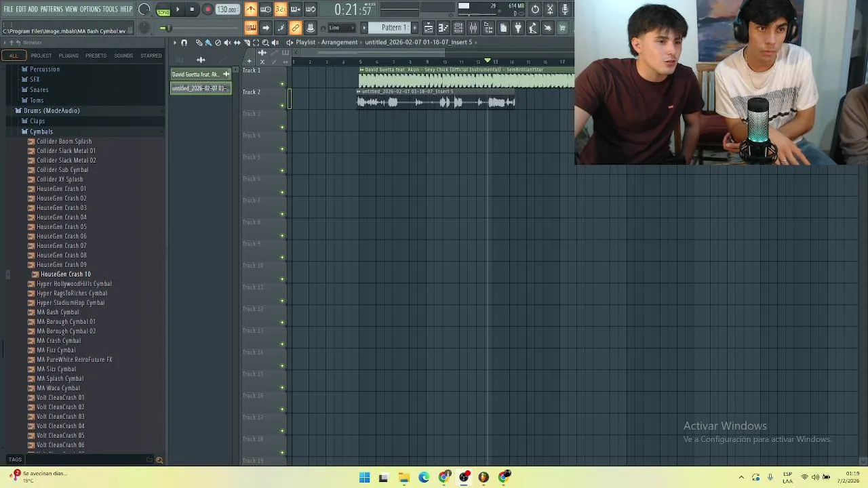Click the Stop button in transport

coord(192,9)
